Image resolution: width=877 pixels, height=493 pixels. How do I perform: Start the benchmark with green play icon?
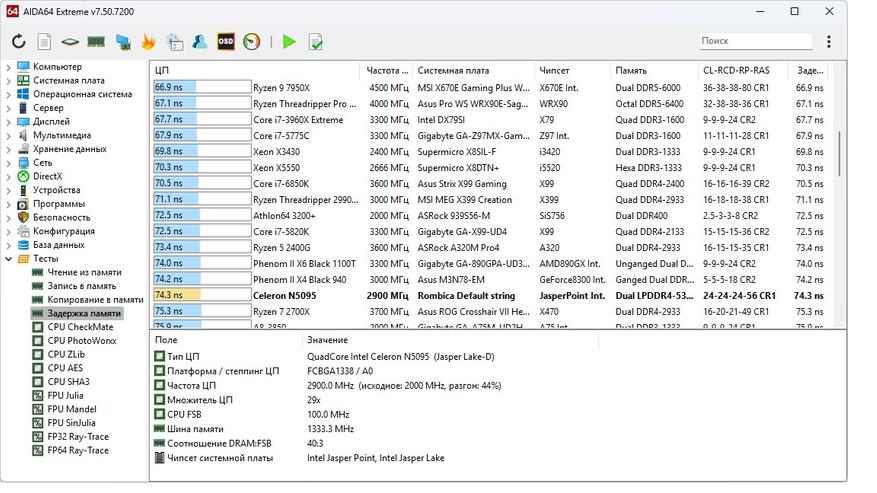tap(289, 41)
